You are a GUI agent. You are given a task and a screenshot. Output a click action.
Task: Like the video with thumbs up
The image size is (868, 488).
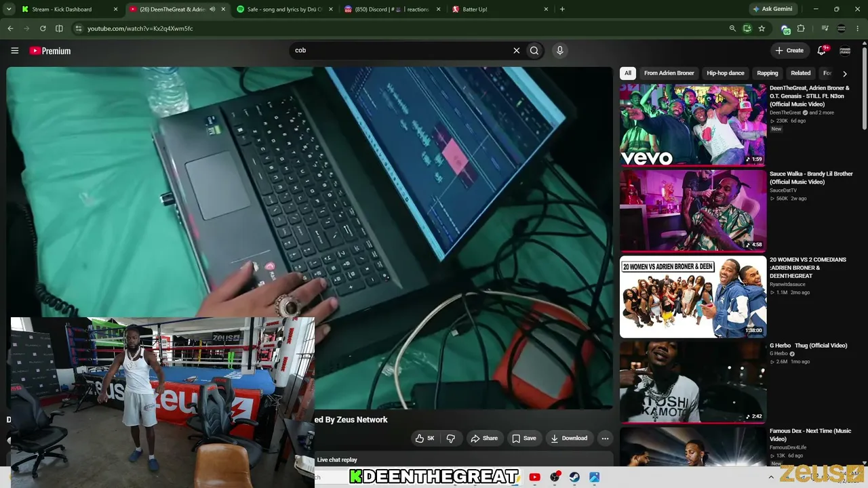pos(425,438)
